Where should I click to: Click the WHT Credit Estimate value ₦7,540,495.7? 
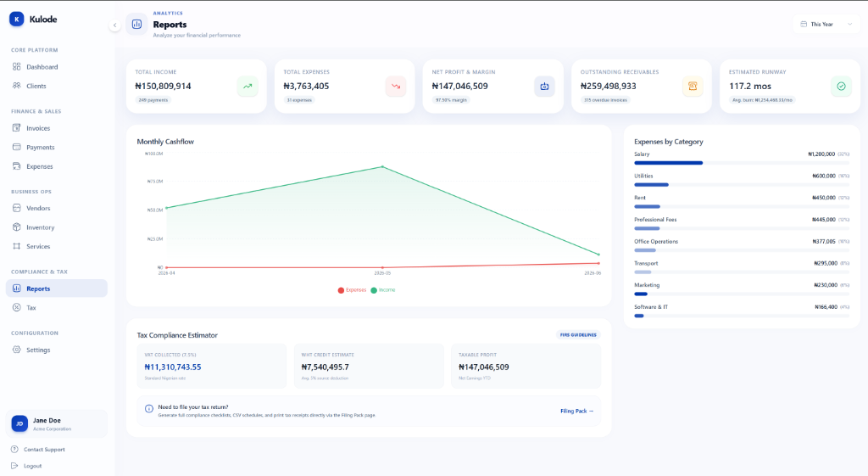pyautogui.click(x=325, y=367)
